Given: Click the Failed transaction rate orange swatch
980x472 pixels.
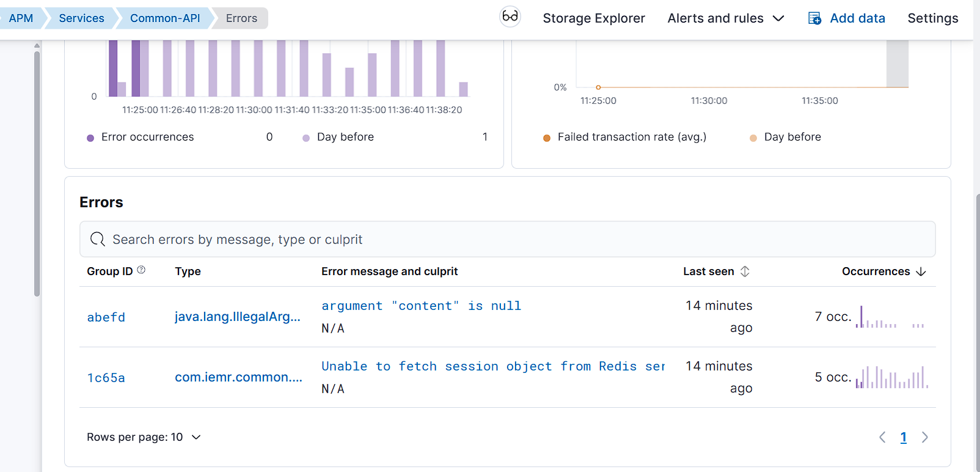Looking at the screenshot, I should (x=547, y=138).
